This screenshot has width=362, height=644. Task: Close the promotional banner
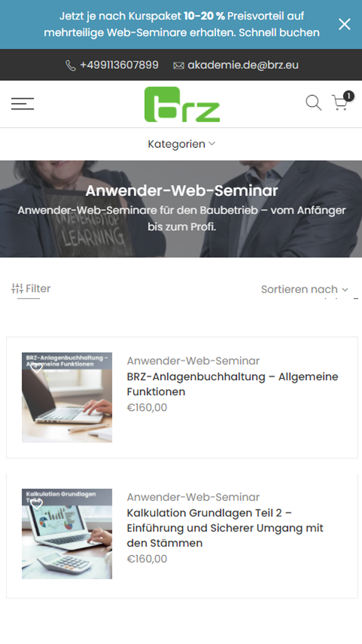[x=344, y=24]
